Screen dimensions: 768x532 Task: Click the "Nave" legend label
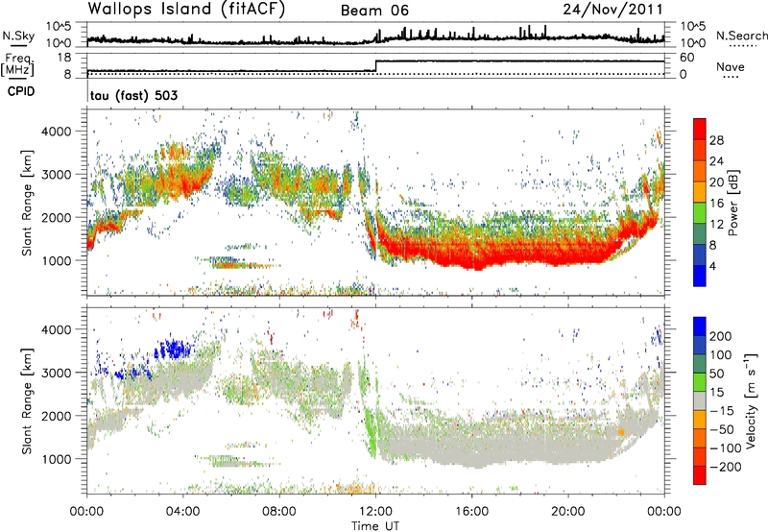[x=731, y=67]
